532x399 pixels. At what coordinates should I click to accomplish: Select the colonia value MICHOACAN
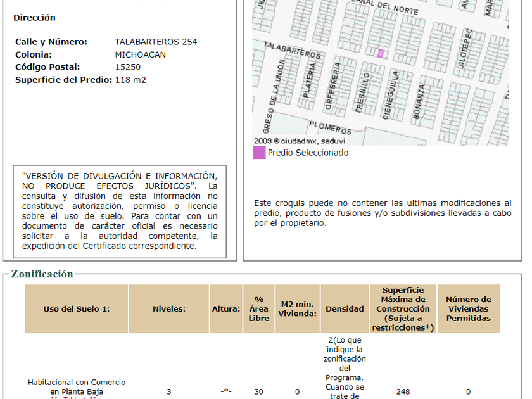140,54
